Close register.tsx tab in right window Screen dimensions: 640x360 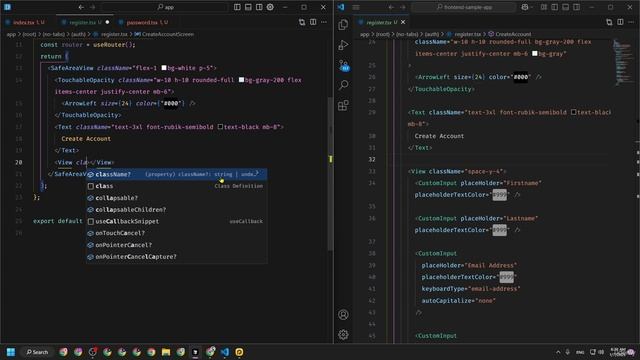pos(403,22)
